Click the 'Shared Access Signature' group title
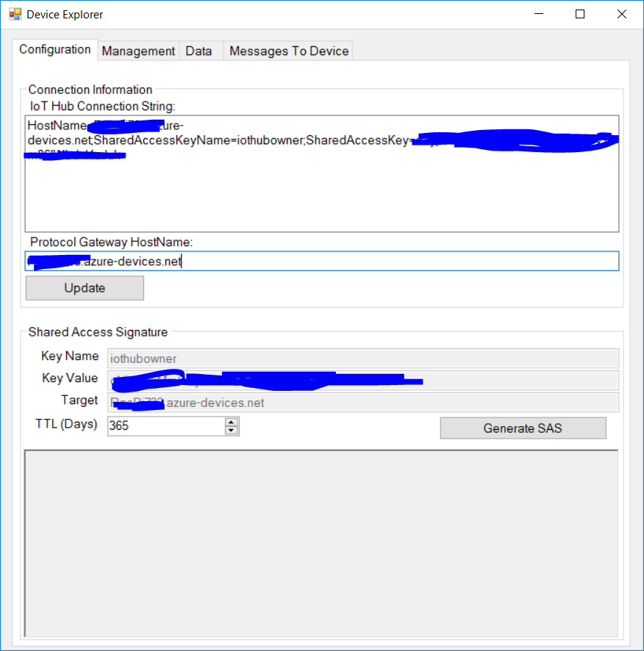Image resolution: width=644 pixels, height=651 pixels. 98,332
